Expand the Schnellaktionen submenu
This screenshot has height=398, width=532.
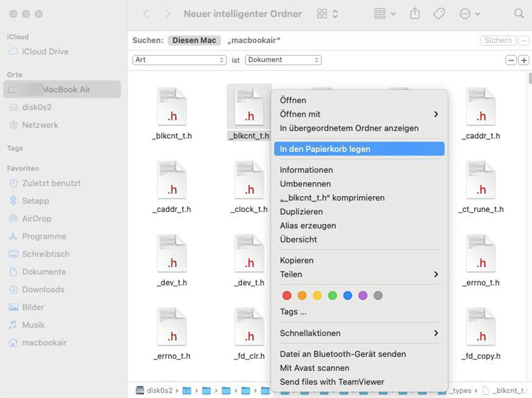tap(359, 333)
